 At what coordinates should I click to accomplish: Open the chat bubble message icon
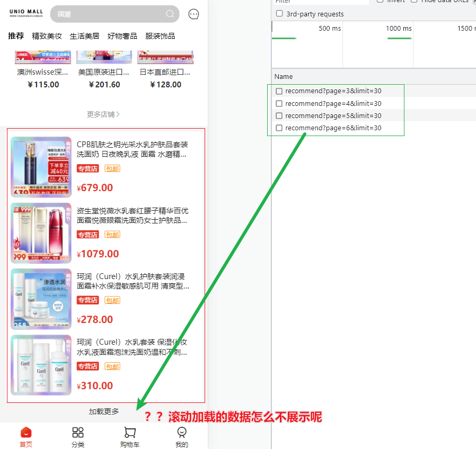click(193, 14)
